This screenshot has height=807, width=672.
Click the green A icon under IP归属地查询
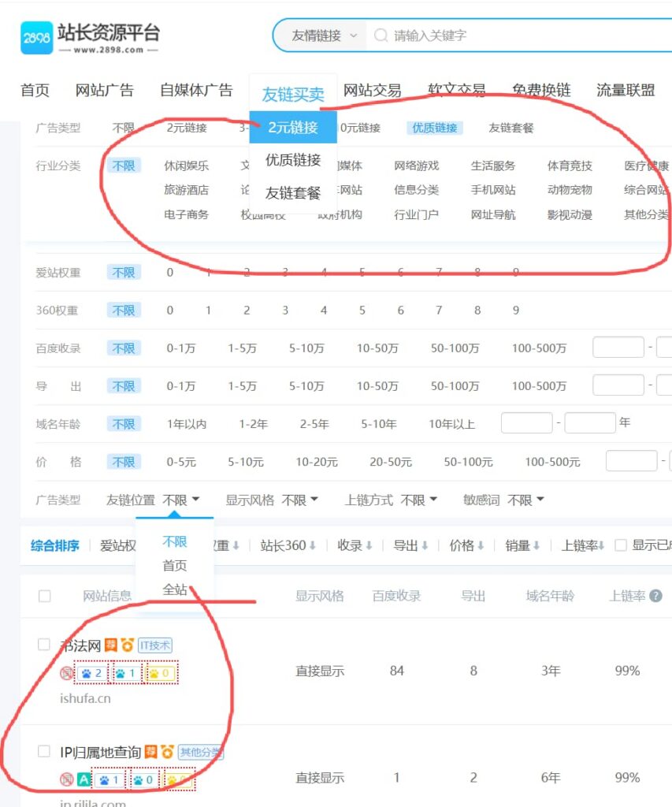pos(84,779)
